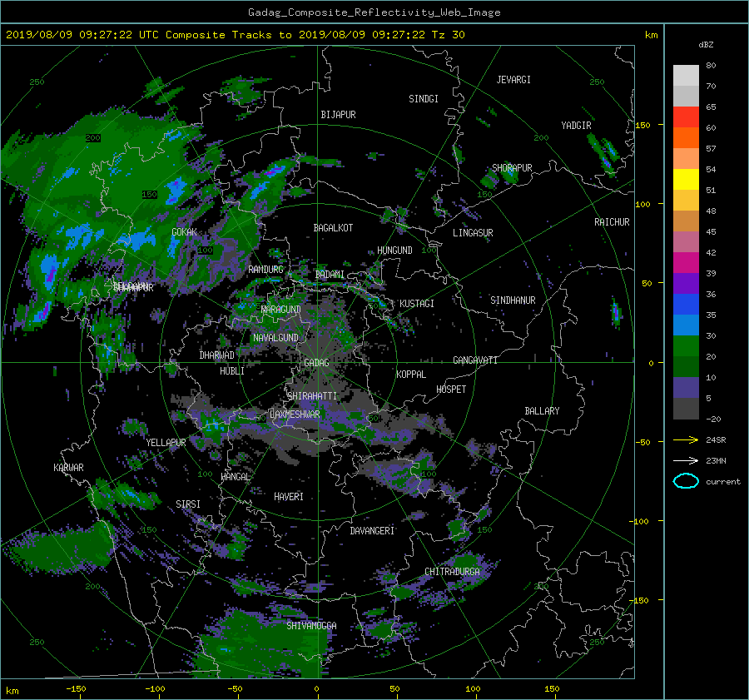The width and height of the screenshot is (749, 700).
Task: Click the RAMDURG label
Action: coord(265,270)
